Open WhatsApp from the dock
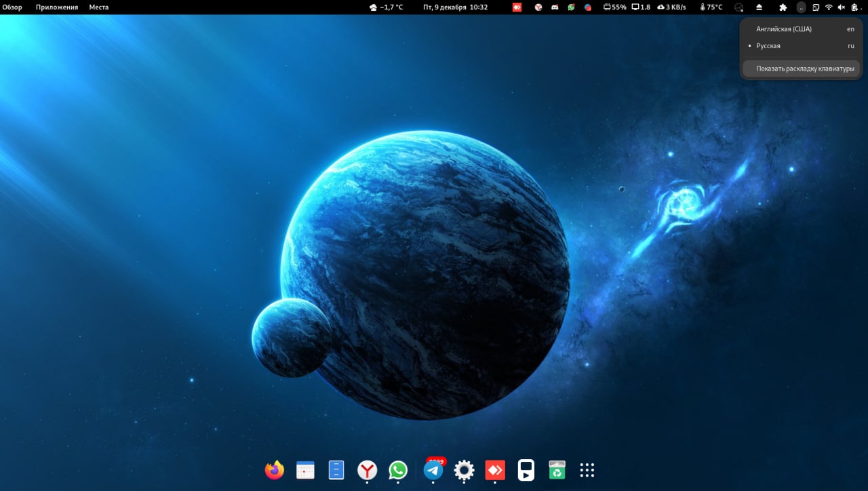 coord(398,470)
